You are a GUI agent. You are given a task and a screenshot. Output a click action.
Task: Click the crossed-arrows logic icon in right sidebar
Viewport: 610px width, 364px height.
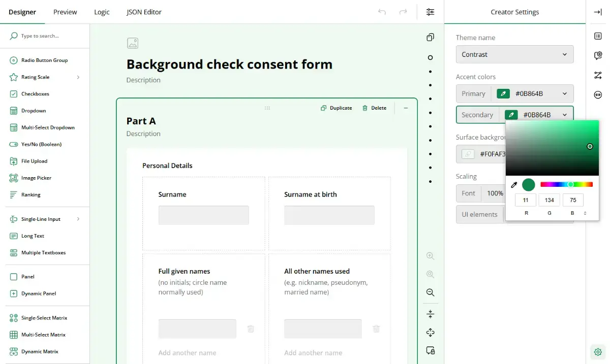click(598, 75)
